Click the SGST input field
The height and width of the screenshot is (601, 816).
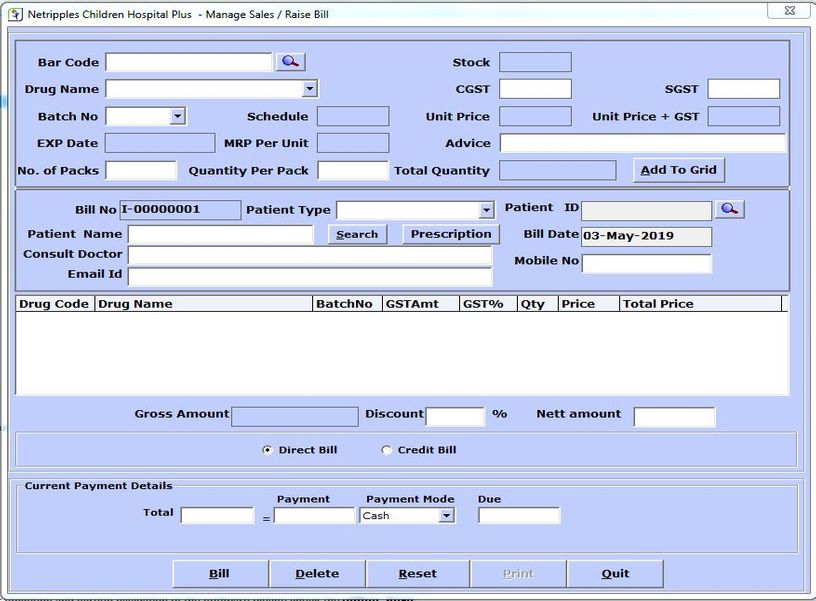point(744,89)
